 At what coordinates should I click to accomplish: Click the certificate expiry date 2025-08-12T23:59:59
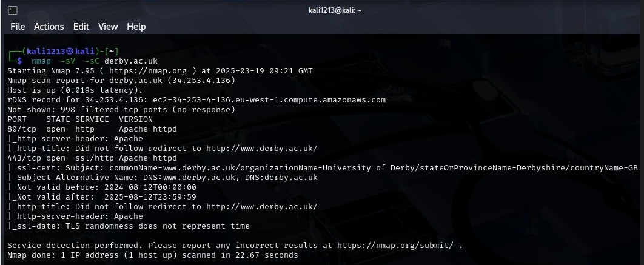pyautogui.click(x=150, y=196)
